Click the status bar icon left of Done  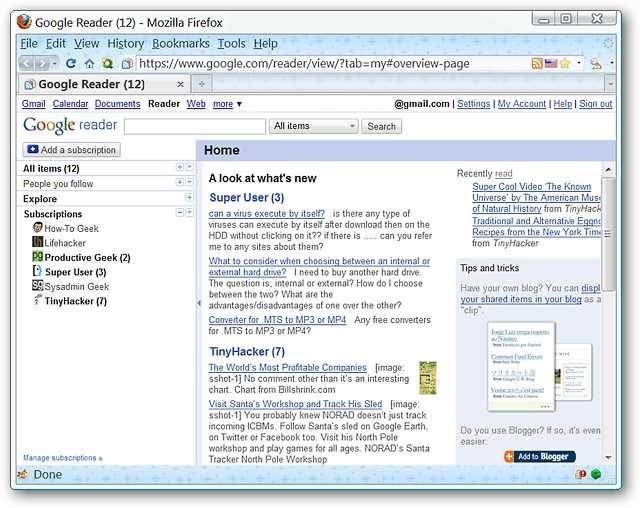[23, 474]
